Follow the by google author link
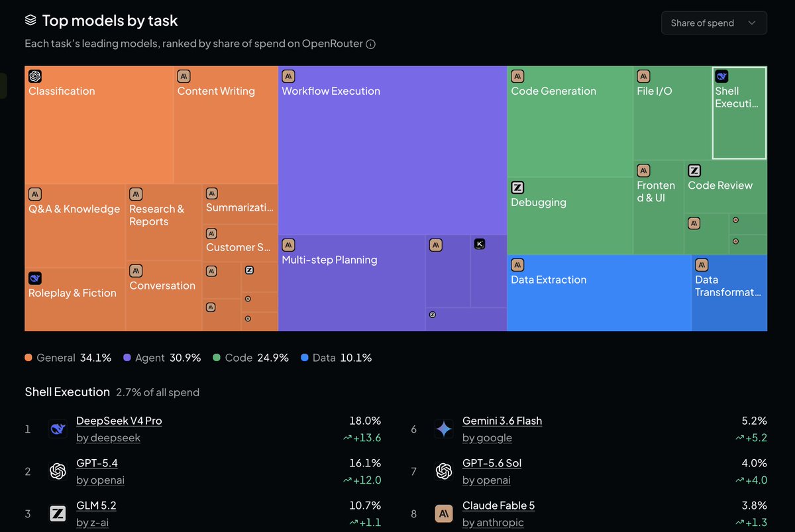This screenshot has height=532, width=795. pyautogui.click(x=487, y=438)
